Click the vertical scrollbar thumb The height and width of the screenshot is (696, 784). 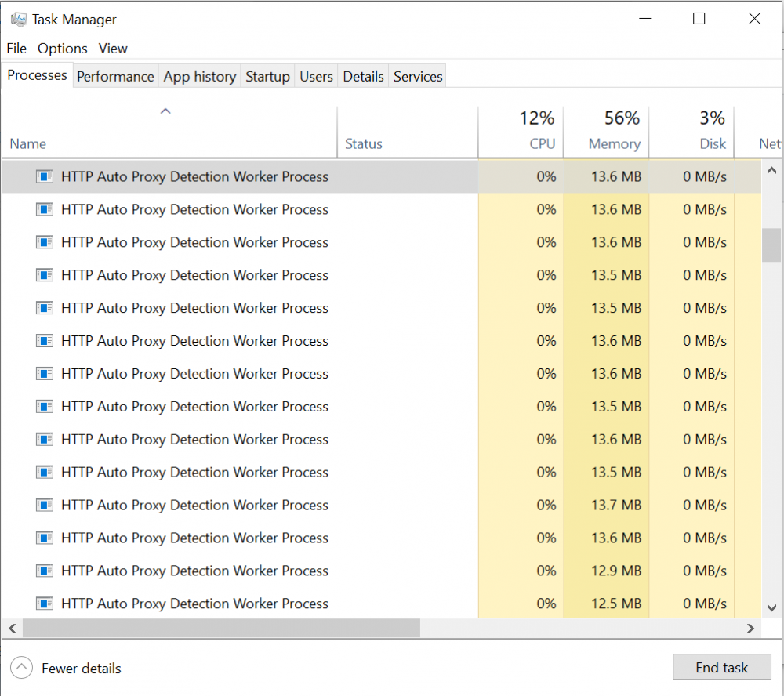(771, 245)
